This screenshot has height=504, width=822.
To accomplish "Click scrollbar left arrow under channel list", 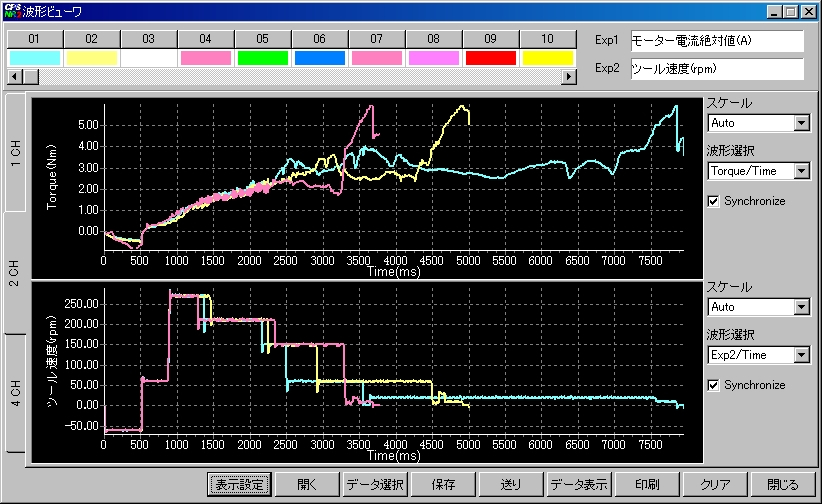I will [13, 77].
